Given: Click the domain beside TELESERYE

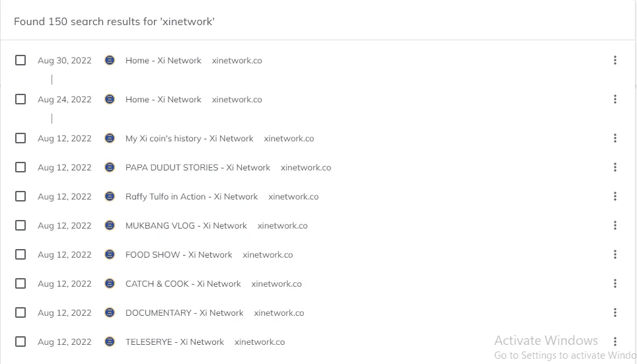Looking at the screenshot, I should click(260, 342).
